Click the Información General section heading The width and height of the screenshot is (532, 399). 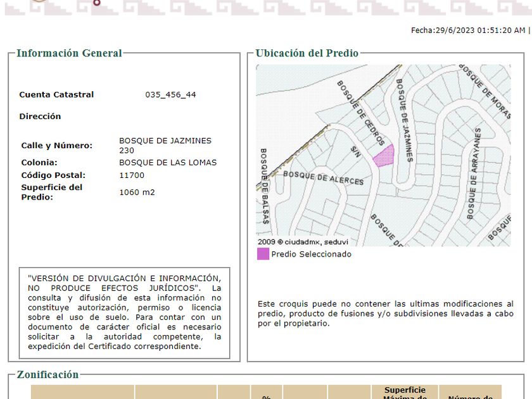point(69,53)
